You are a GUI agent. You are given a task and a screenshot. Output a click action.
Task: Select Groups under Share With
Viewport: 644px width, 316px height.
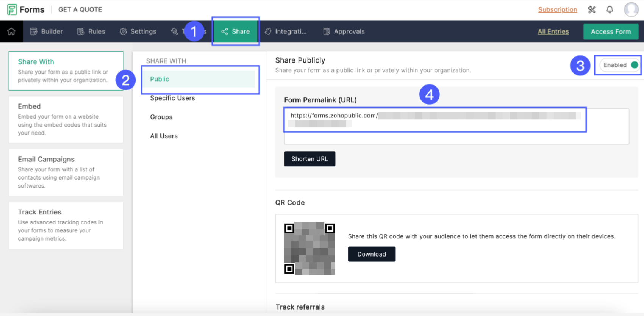[161, 117]
